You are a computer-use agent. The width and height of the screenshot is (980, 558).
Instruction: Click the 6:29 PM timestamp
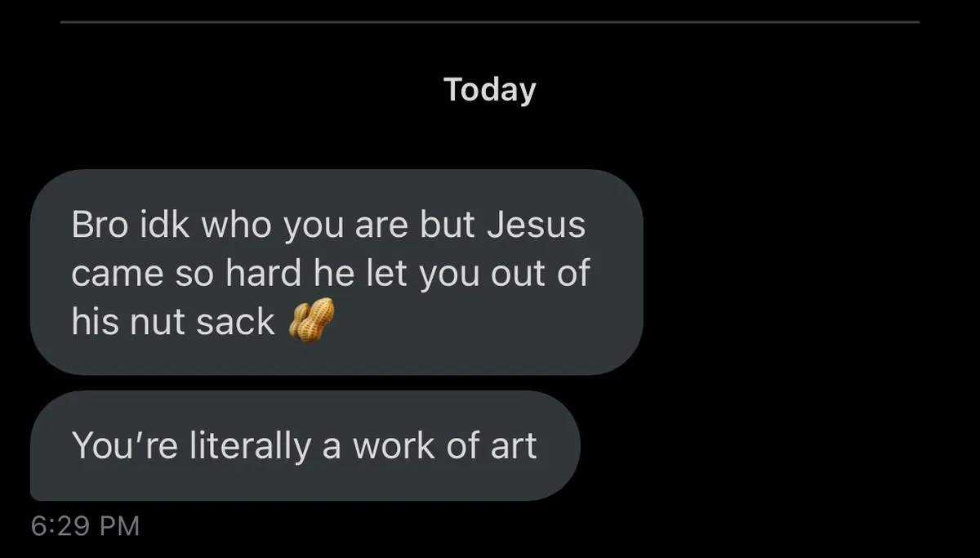pos(85,525)
